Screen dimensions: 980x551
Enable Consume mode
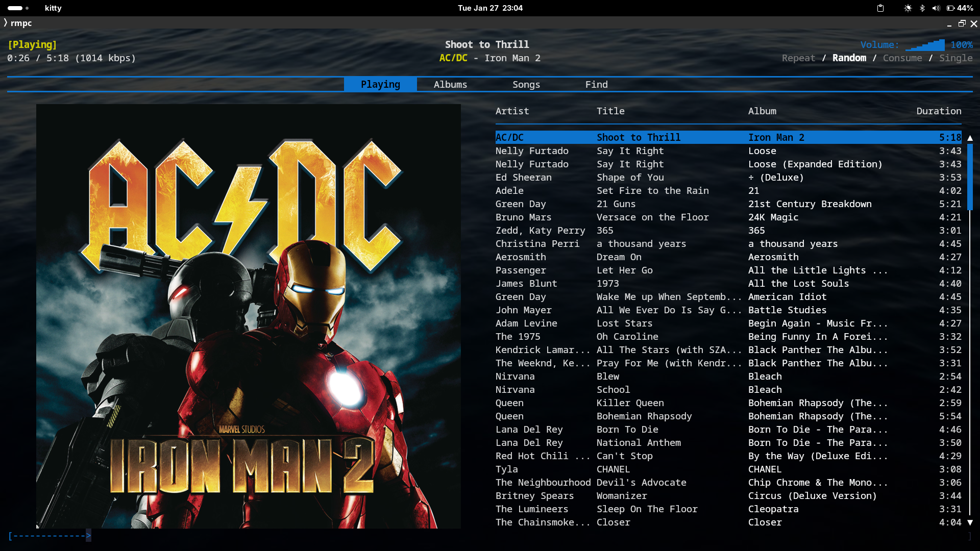pyautogui.click(x=901, y=58)
